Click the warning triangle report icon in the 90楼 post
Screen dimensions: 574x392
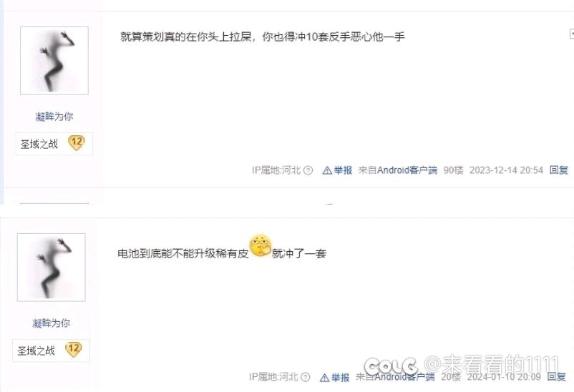click(327, 170)
